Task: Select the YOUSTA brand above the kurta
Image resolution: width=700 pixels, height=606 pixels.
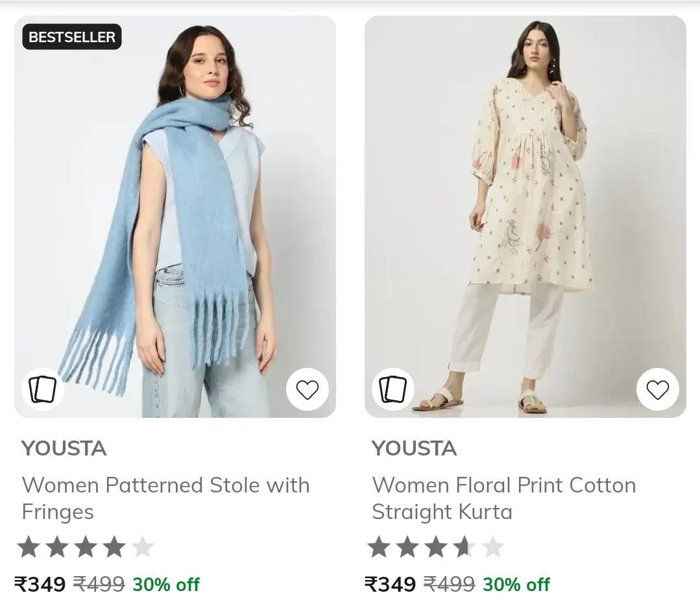Action: [415, 448]
